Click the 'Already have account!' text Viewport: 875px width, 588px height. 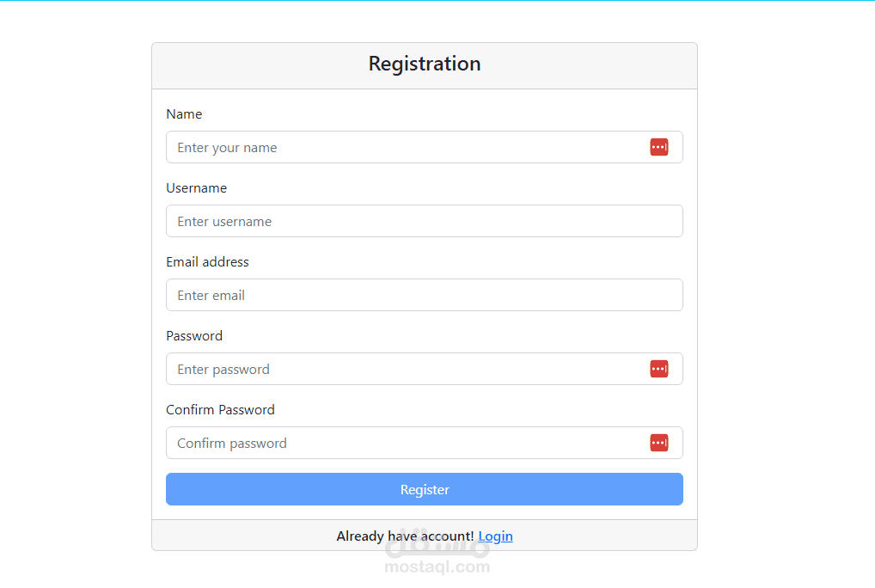coord(405,536)
